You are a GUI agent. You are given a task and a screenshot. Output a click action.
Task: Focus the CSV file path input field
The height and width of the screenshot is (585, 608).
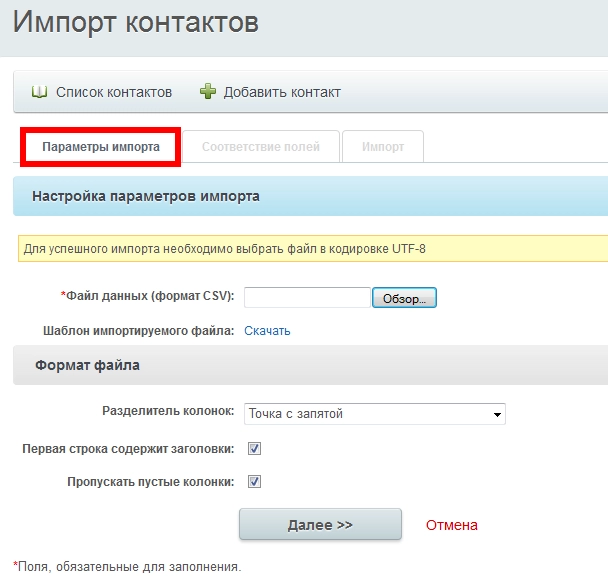pos(307,298)
